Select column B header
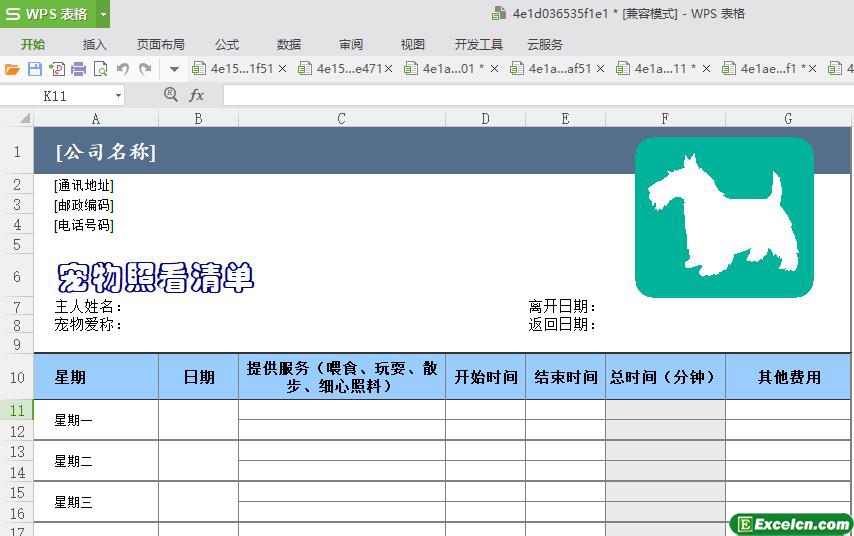Image resolution: width=854 pixels, height=536 pixels. point(198,119)
